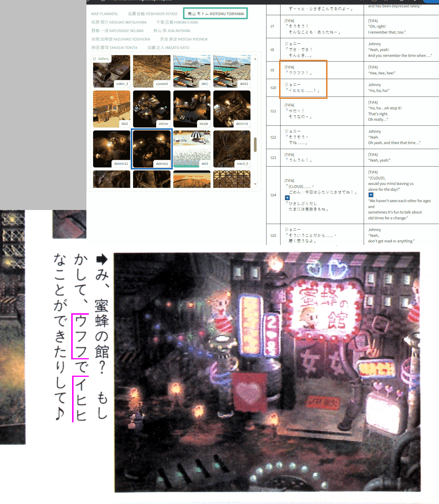
Task: Open the delpb gallery thumbnail
Action: click(x=192, y=109)
